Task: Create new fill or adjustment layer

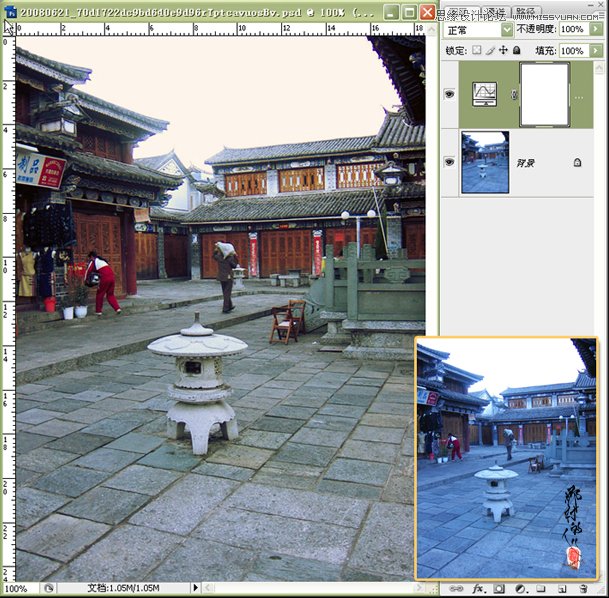Action: 520,589
